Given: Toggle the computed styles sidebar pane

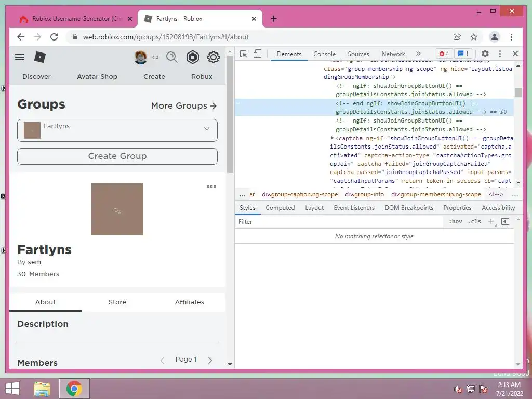Looking at the screenshot, I should click(505, 221).
